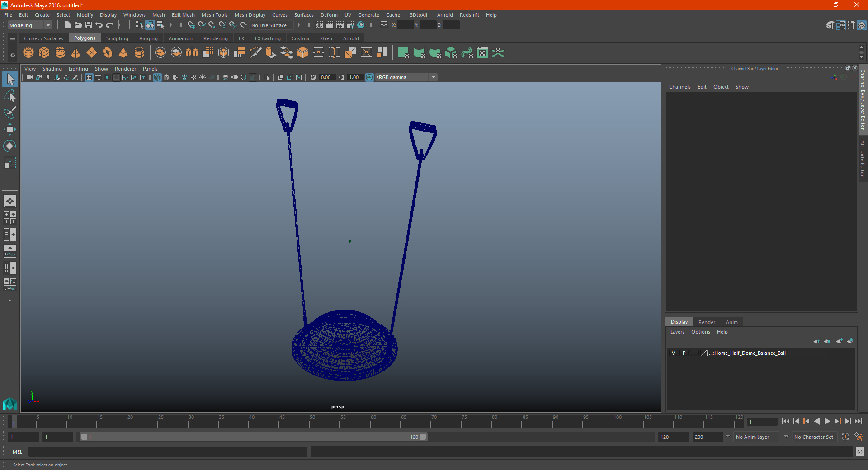Go to the start of playback range
Screen dimensions: 868x470
click(x=786, y=421)
